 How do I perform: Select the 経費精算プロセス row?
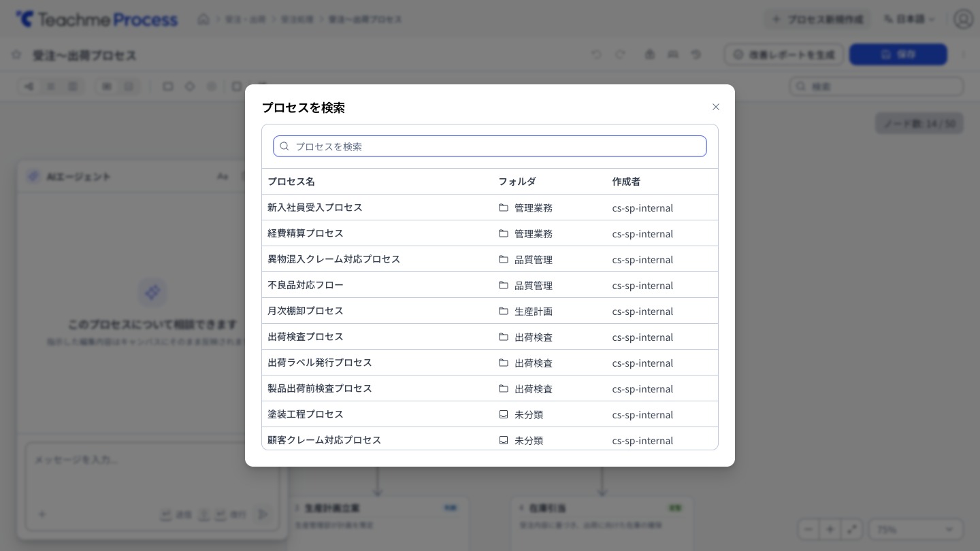[x=490, y=233]
